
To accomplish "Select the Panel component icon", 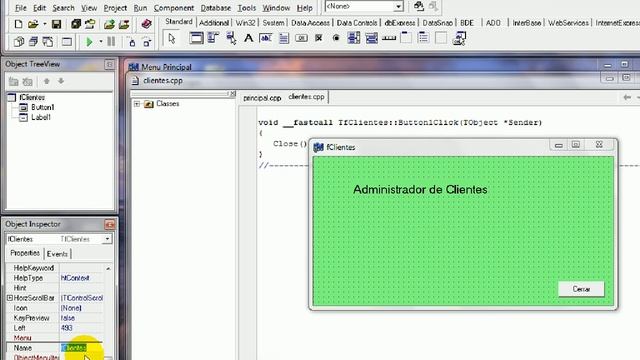I will (x=441, y=38).
